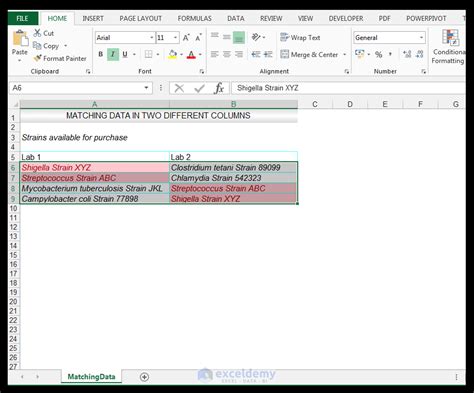474x393 pixels.
Task: Select cell Mycobacterium tuberculosis Strain JKL
Action: (95, 188)
